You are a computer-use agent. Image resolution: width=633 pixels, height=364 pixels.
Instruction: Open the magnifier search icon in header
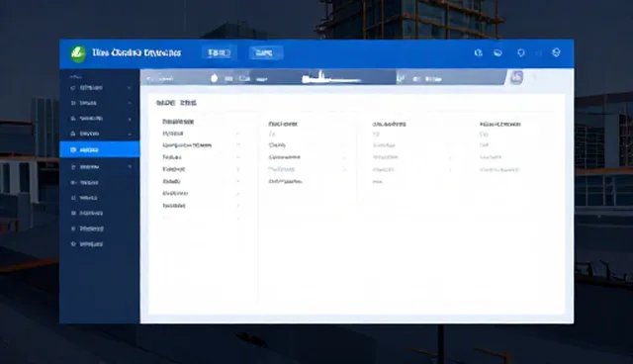pyautogui.click(x=479, y=52)
